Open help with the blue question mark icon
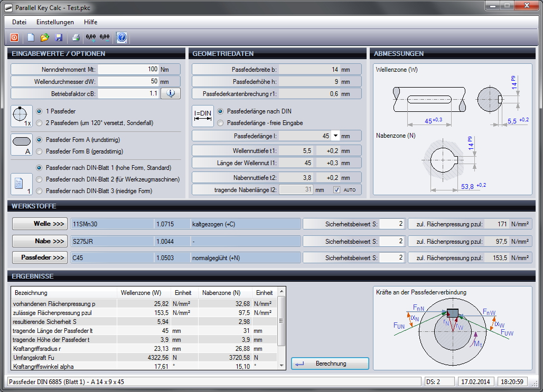The width and height of the screenshot is (543, 392). pos(121,37)
